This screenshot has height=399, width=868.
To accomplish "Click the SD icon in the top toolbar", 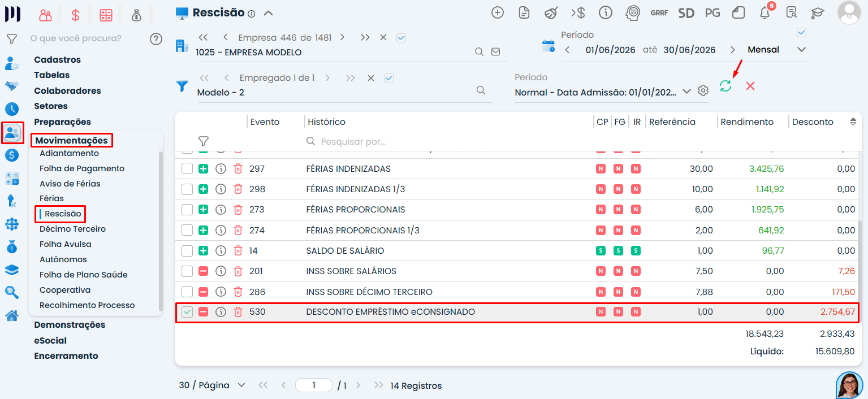I will 686,12.
